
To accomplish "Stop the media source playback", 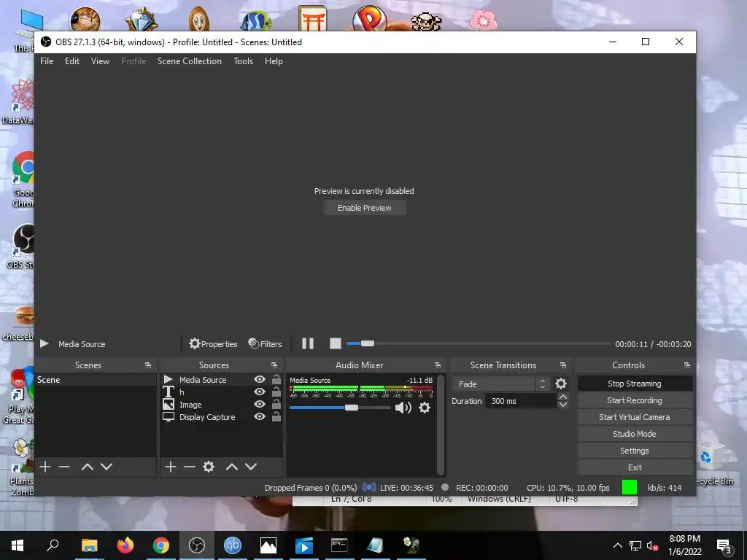I will click(336, 343).
